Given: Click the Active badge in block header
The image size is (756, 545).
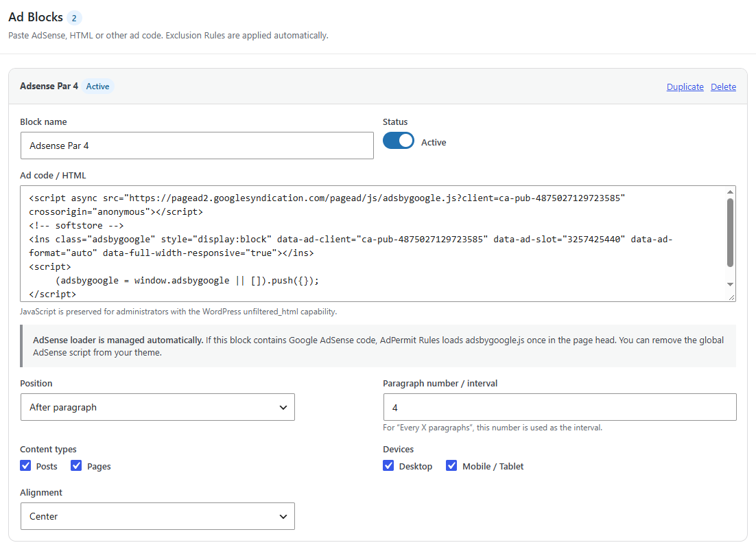Looking at the screenshot, I should (97, 86).
